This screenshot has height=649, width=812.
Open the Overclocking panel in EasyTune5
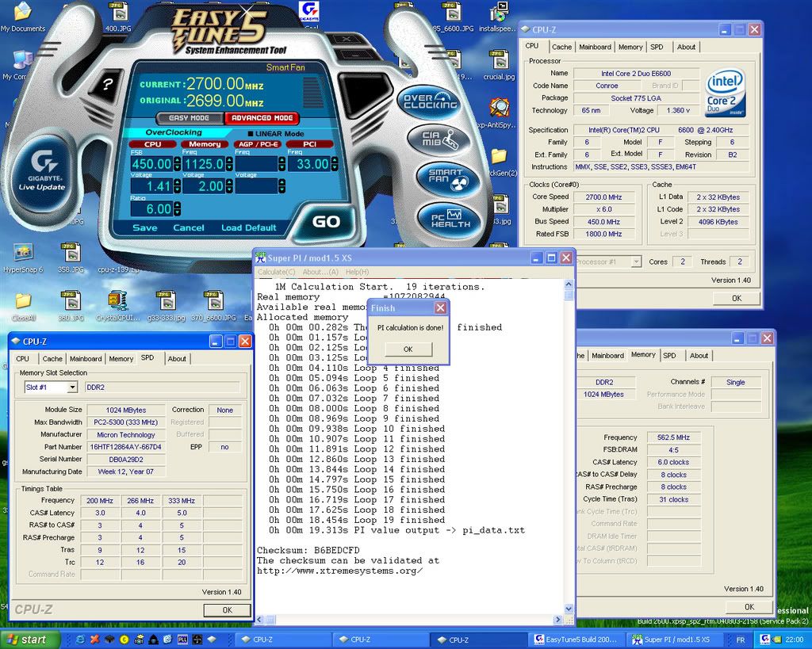coord(431,100)
